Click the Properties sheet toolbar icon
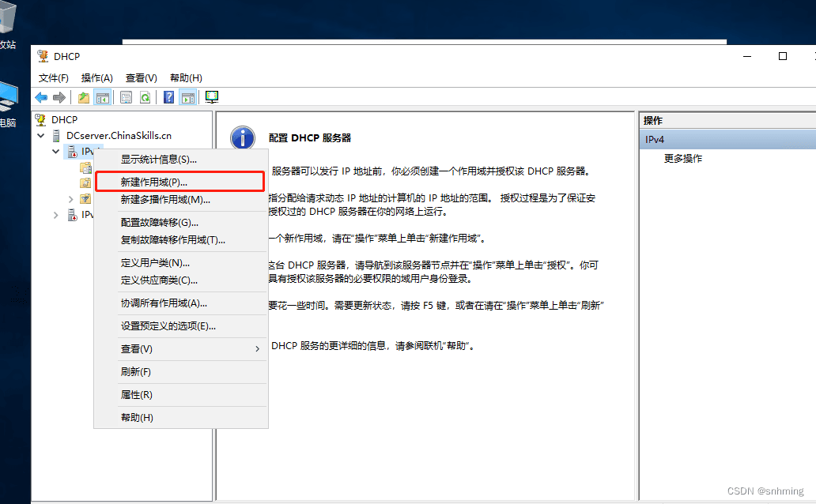This screenshot has width=816, height=504. coord(126,97)
